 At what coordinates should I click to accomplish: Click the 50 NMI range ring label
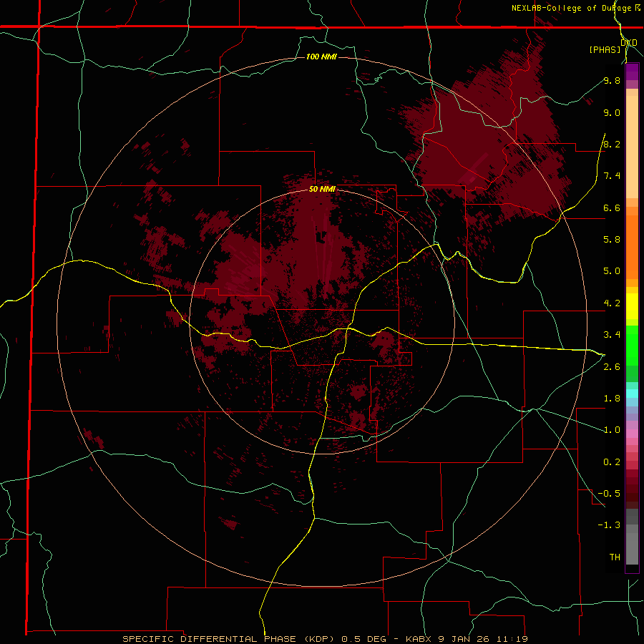(x=322, y=189)
